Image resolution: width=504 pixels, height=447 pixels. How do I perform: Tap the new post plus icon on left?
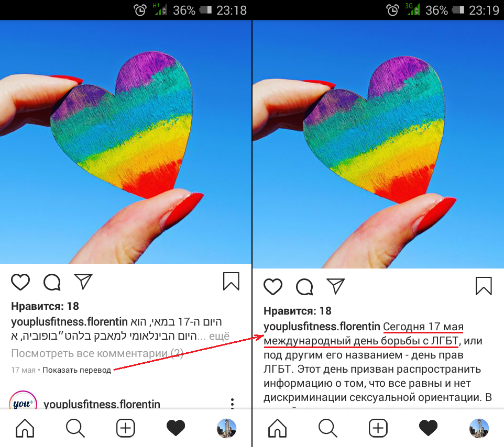125,428
